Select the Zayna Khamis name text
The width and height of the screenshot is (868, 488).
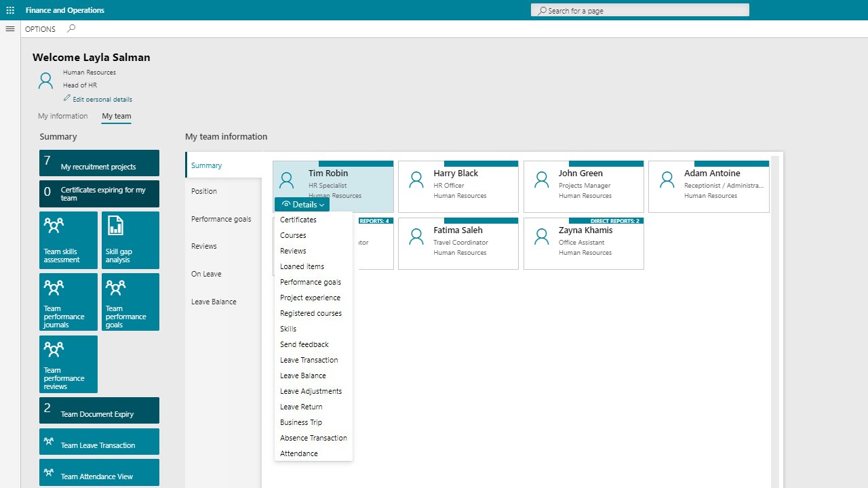coord(586,230)
